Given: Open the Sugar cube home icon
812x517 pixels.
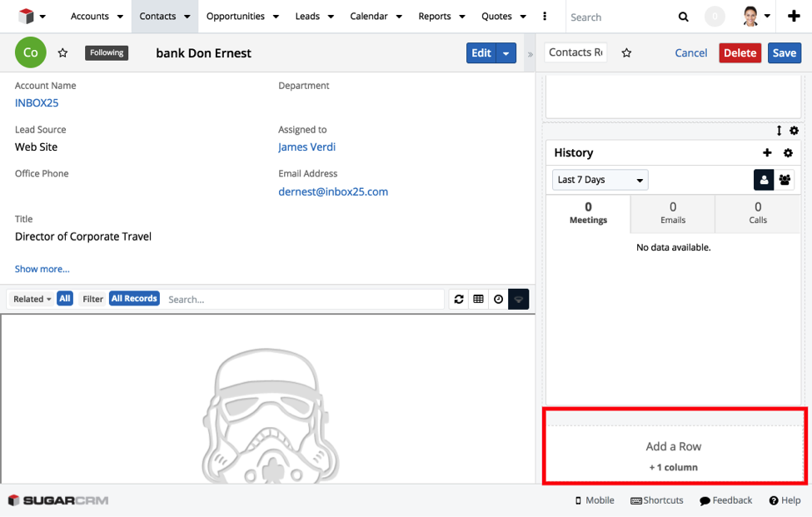Looking at the screenshot, I should click(x=26, y=17).
